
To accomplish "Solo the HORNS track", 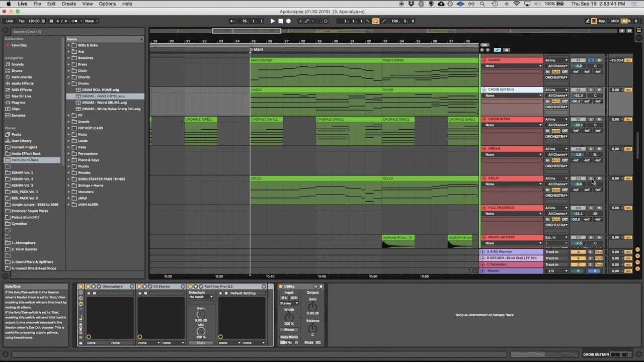I will click(x=591, y=60).
